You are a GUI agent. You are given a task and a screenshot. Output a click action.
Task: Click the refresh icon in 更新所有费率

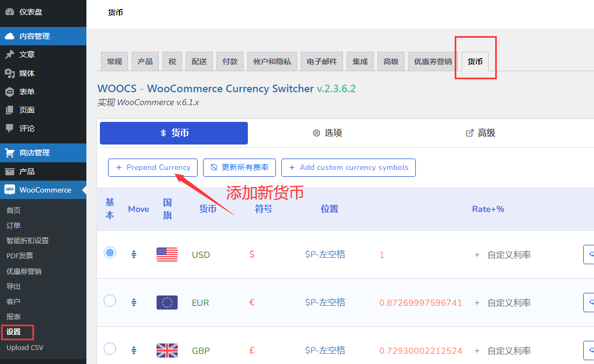coord(214,167)
